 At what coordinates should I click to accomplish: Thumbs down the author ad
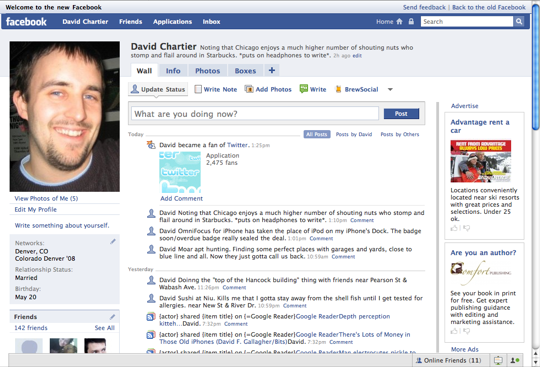466,331
